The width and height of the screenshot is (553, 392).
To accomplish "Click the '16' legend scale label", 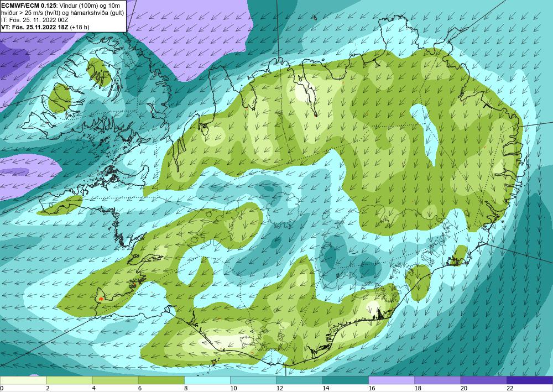I will tap(372, 389).
